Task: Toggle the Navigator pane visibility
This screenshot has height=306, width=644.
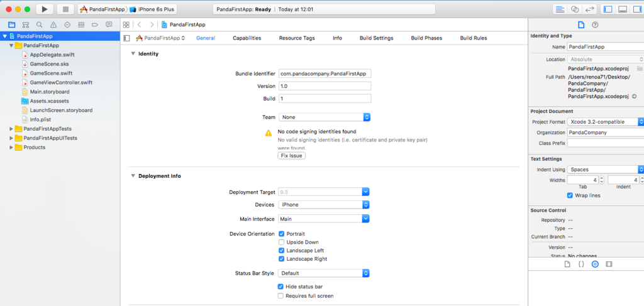Action: point(608,9)
